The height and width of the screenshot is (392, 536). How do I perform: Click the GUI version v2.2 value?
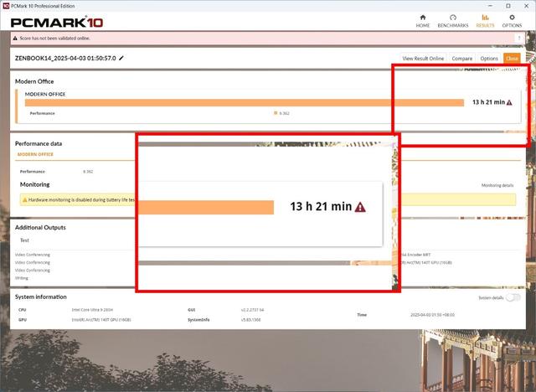tap(252, 310)
